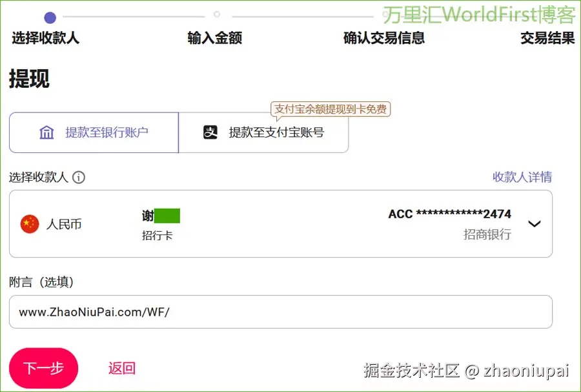Click the 返回 link
This screenshot has width=581, height=392.
(x=121, y=367)
